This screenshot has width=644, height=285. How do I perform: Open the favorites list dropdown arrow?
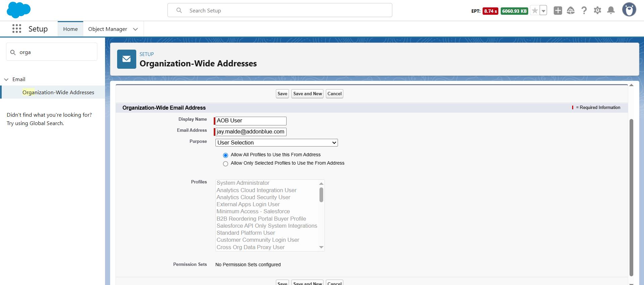pyautogui.click(x=543, y=11)
